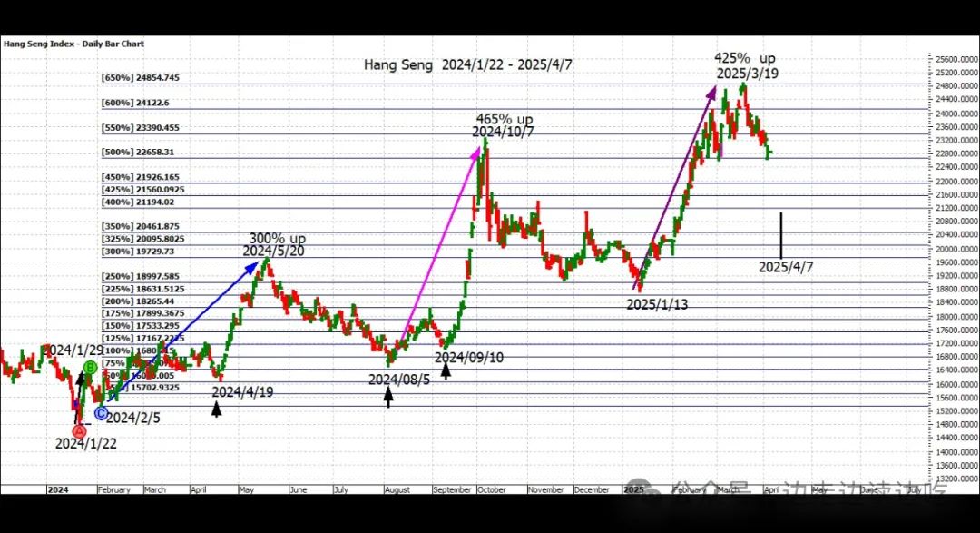Select the [150%] 17533.295 level label
The image size is (980, 533).
(x=141, y=326)
